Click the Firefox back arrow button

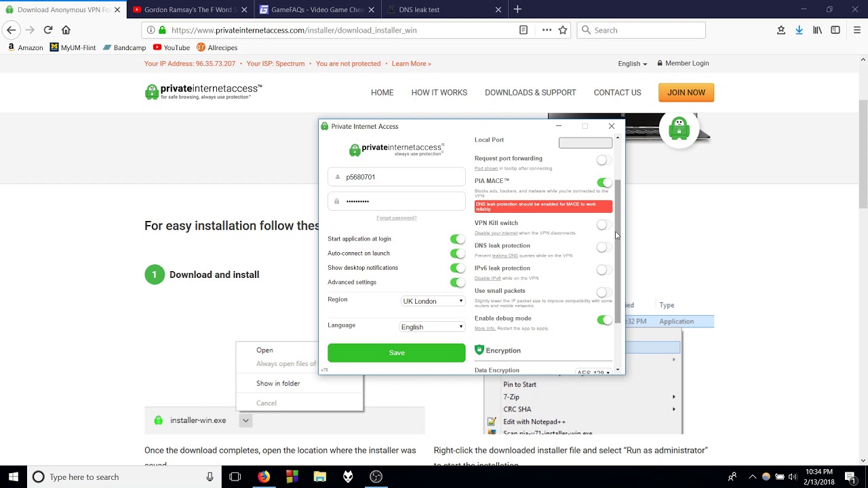(x=11, y=30)
